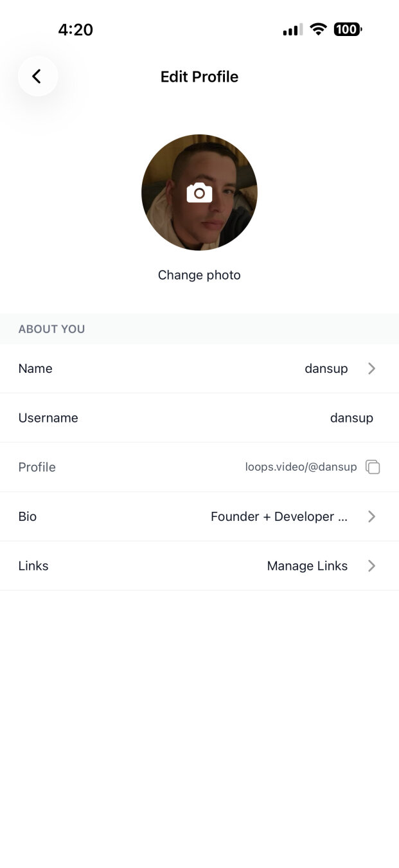Tap the name value dansup
Screen dimensions: 399x868
pyautogui.click(x=326, y=368)
